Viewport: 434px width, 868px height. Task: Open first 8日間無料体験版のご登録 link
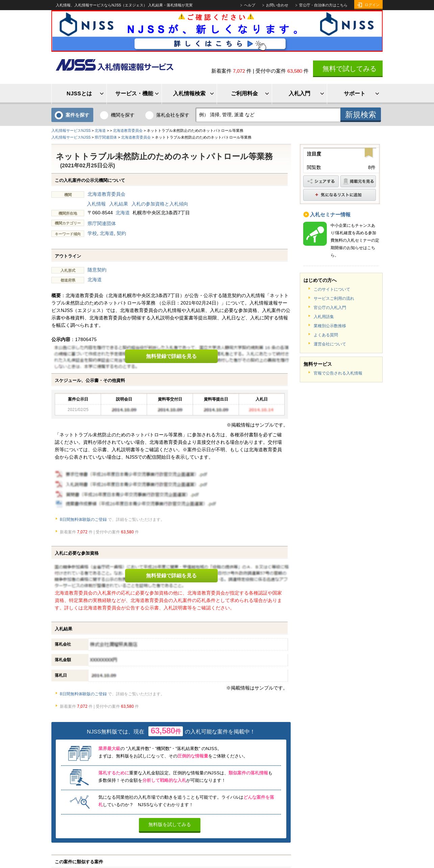pyautogui.click(x=83, y=520)
